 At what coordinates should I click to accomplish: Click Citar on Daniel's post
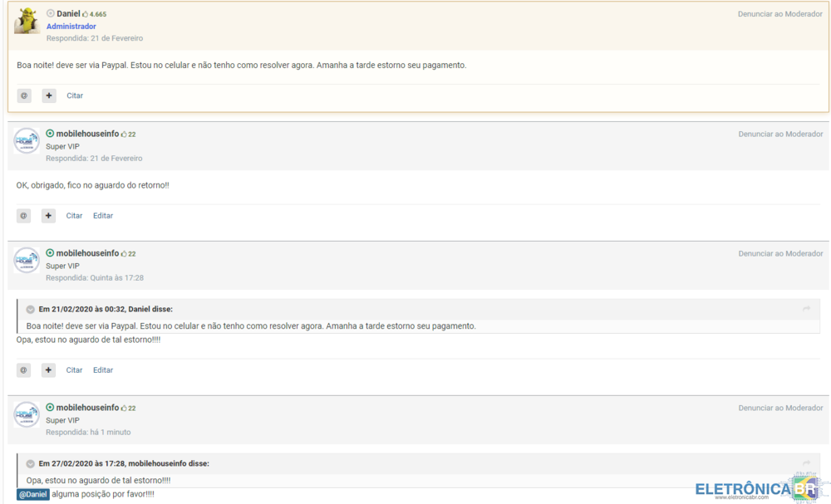tap(75, 95)
